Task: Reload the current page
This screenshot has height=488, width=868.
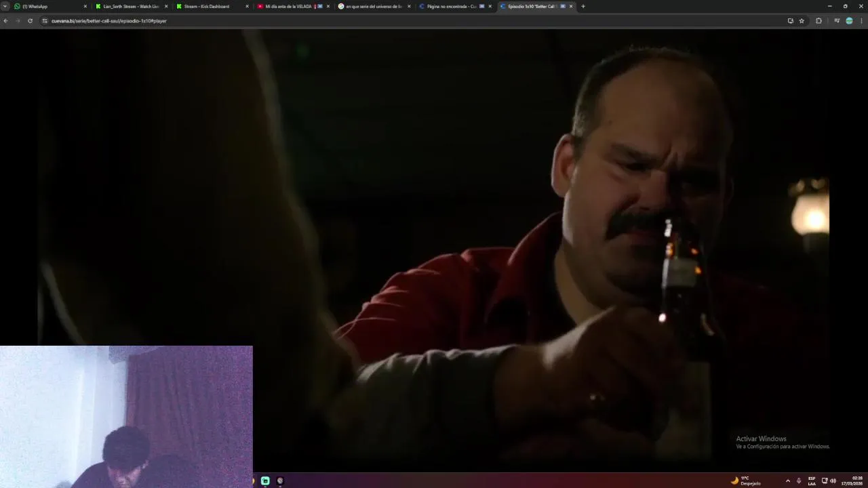Action: [x=30, y=21]
